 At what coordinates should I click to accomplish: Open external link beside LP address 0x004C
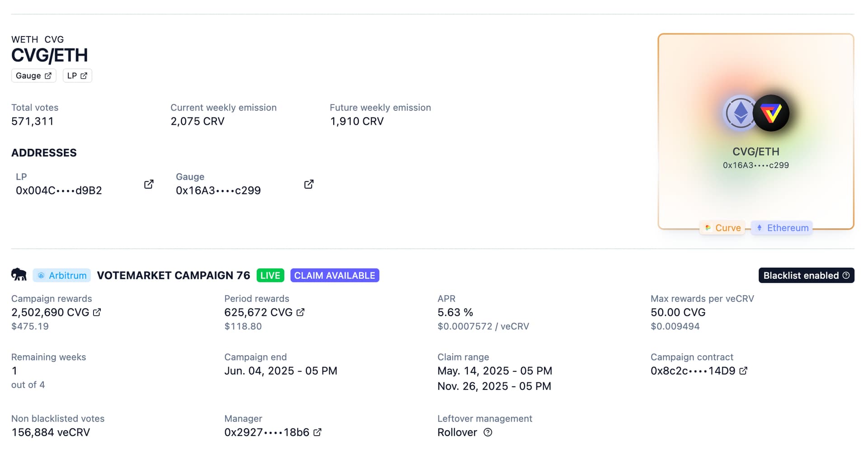click(149, 184)
